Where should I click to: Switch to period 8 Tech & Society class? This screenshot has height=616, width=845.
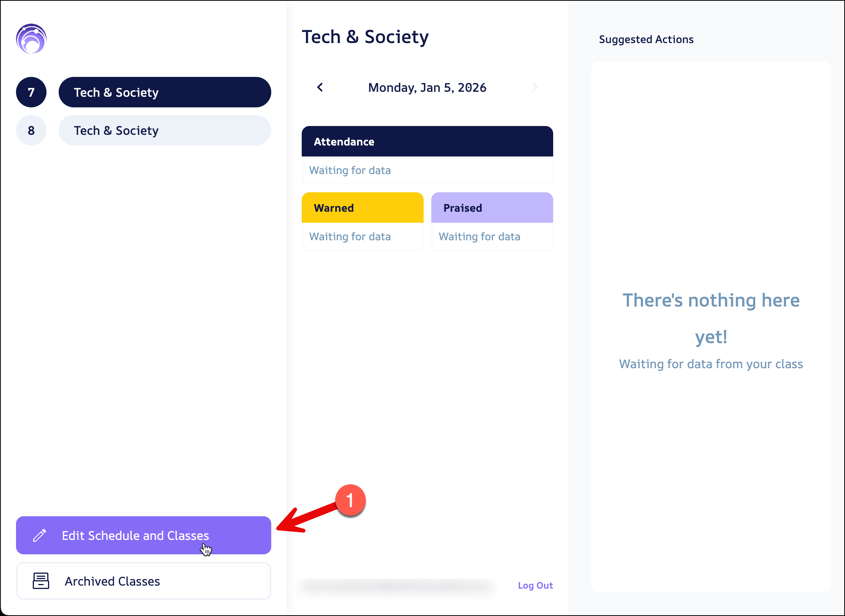(165, 130)
